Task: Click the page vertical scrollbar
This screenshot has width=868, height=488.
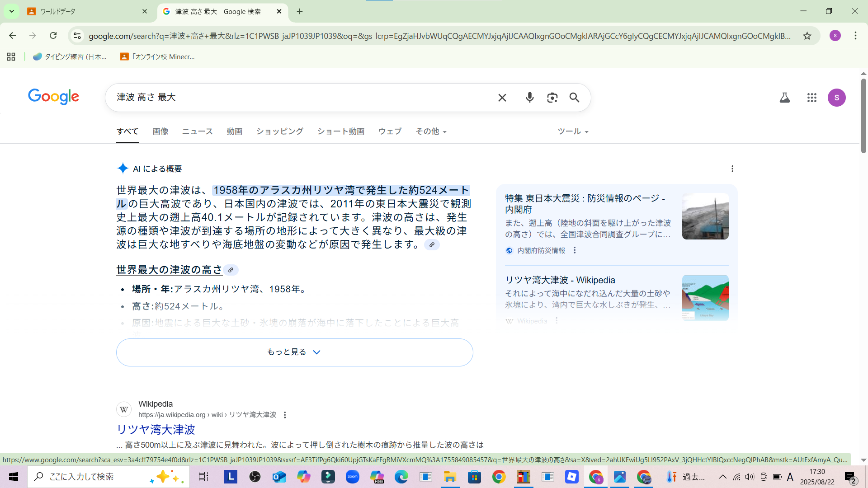Action: [x=863, y=116]
